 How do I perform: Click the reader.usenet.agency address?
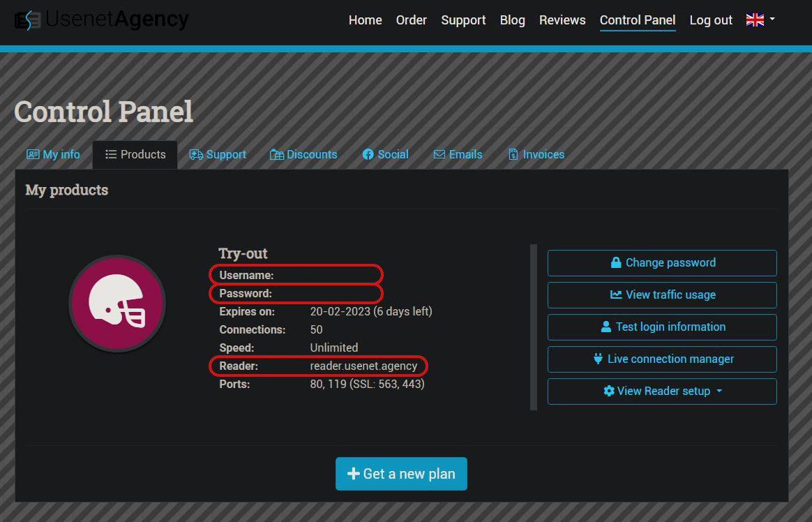363,366
